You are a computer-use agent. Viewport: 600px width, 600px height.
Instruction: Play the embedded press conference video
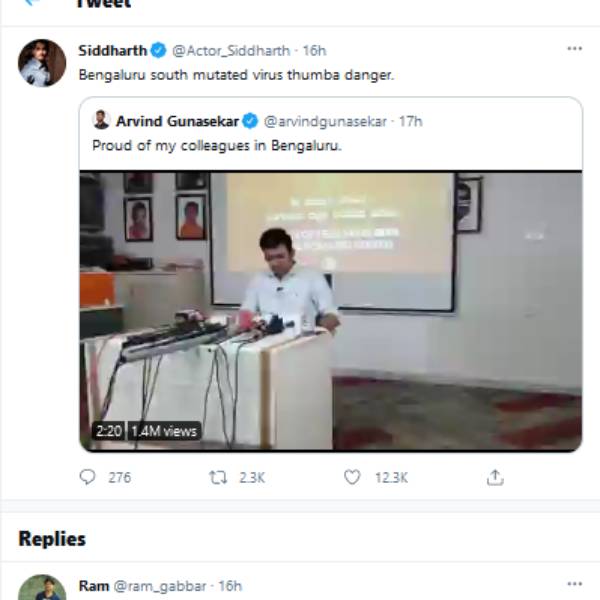[x=331, y=311]
